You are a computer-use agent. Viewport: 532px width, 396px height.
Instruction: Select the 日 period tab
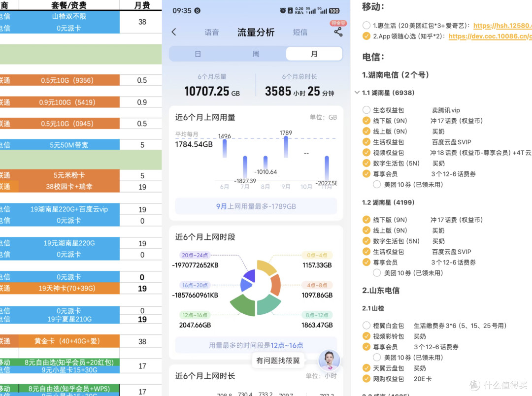point(198,54)
